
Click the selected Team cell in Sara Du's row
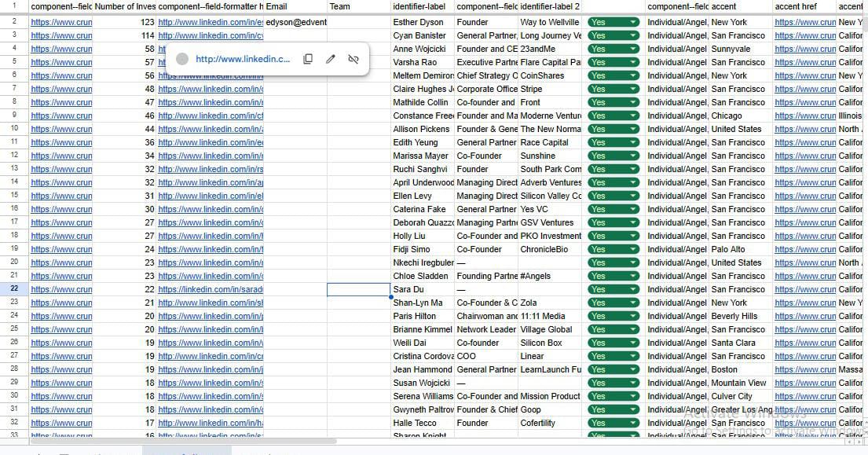pyautogui.click(x=359, y=289)
